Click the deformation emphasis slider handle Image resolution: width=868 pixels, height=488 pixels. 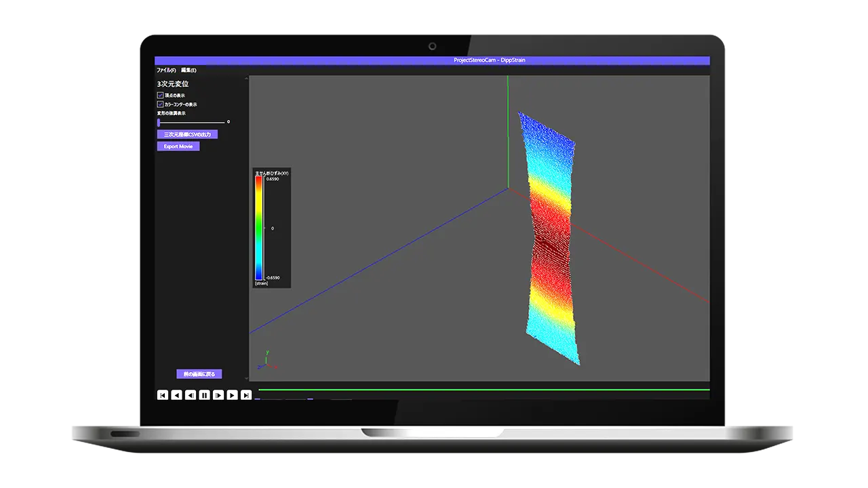pos(159,123)
